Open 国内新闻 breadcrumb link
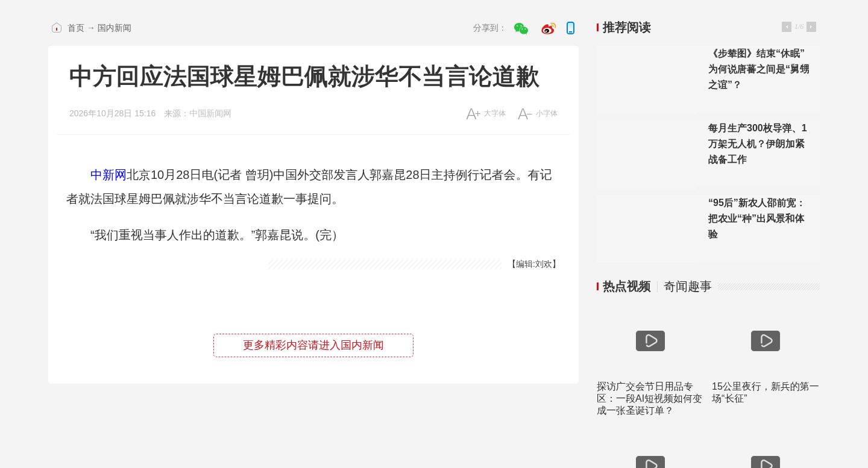This screenshot has width=868, height=468. point(115,28)
